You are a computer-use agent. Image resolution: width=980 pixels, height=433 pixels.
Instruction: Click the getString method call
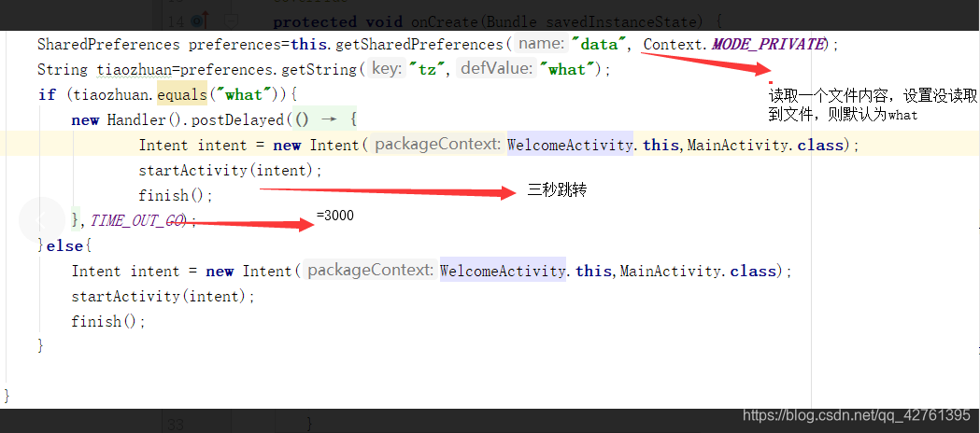319,70
